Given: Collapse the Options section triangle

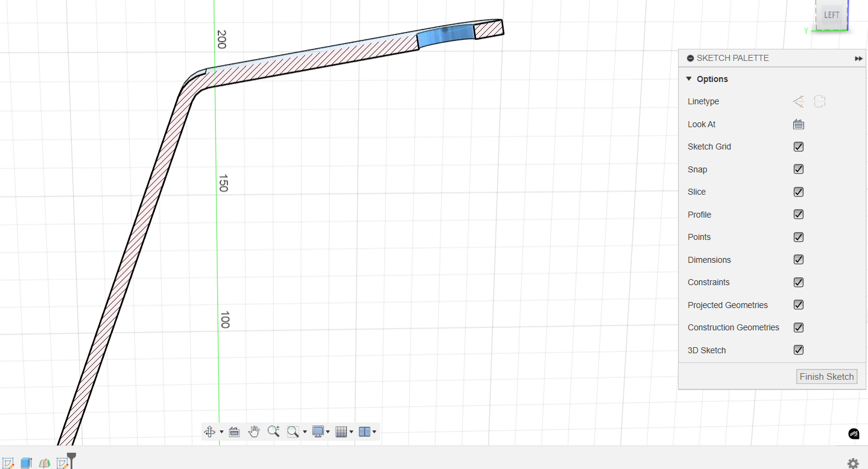Looking at the screenshot, I should click(689, 79).
